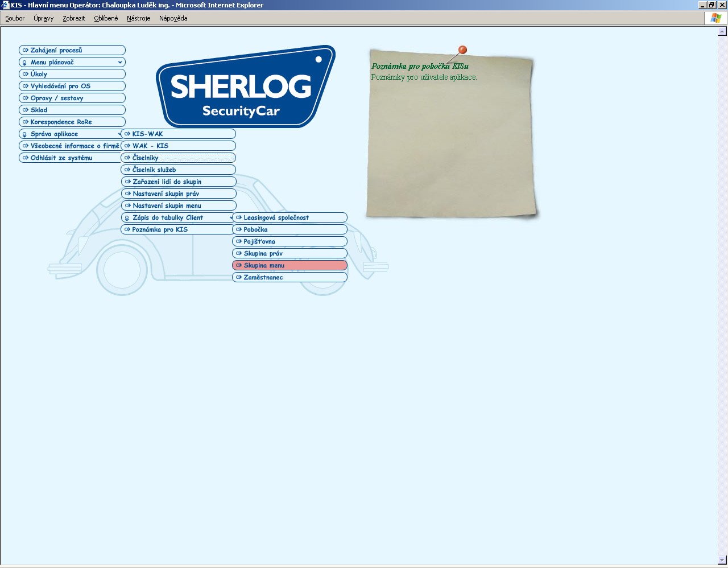Restore down the browser window
This screenshot has width=728, height=568.
point(711,5)
